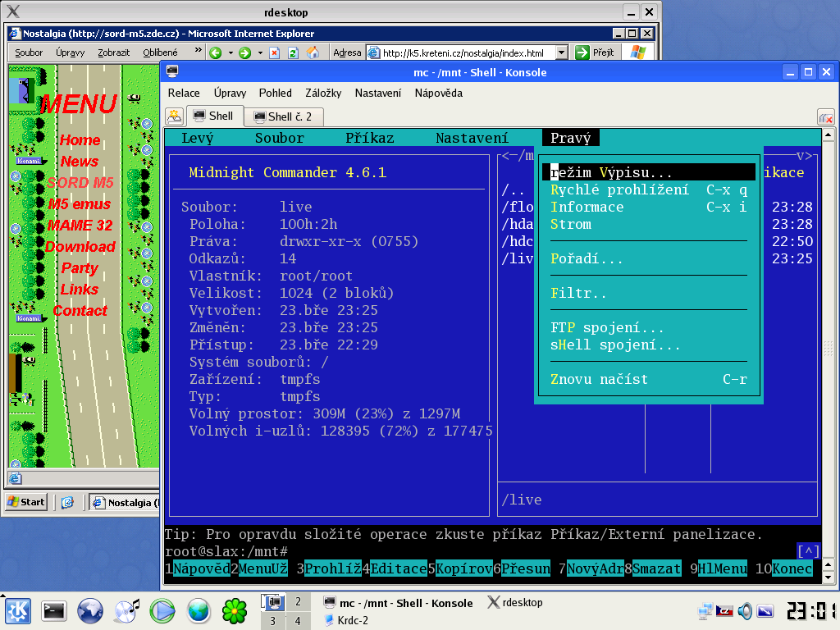The image size is (840, 630).
Task: Click the Back arrow in Internet Explorer
Action: pyautogui.click(x=216, y=52)
